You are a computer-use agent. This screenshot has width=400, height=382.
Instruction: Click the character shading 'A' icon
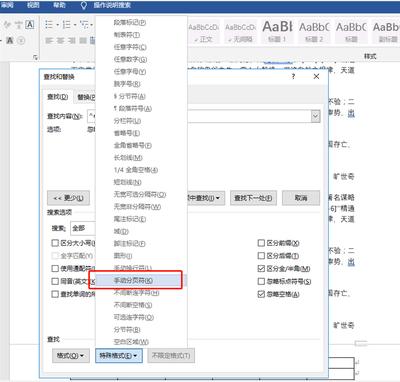pyautogui.click(x=10, y=41)
